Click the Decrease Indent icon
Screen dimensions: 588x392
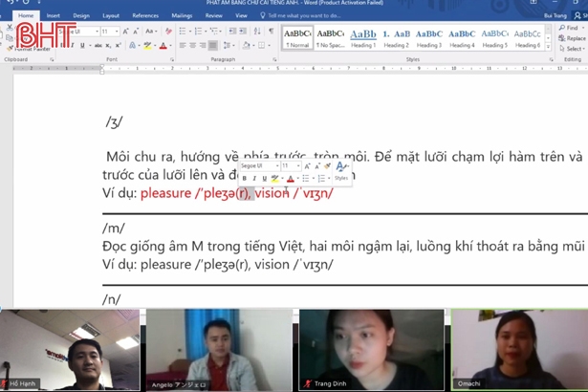pyautogui.click(x=232, y=32)
